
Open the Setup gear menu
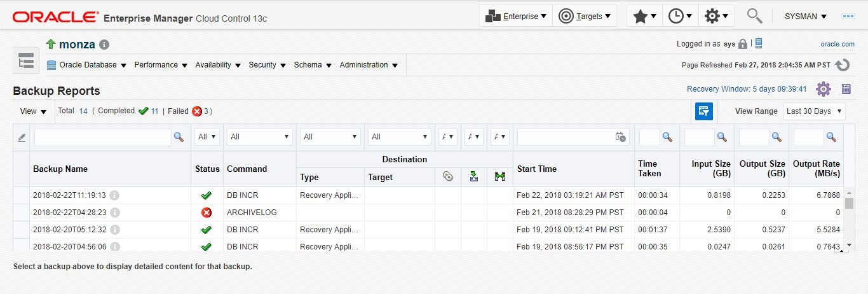(x=716, y=17)
